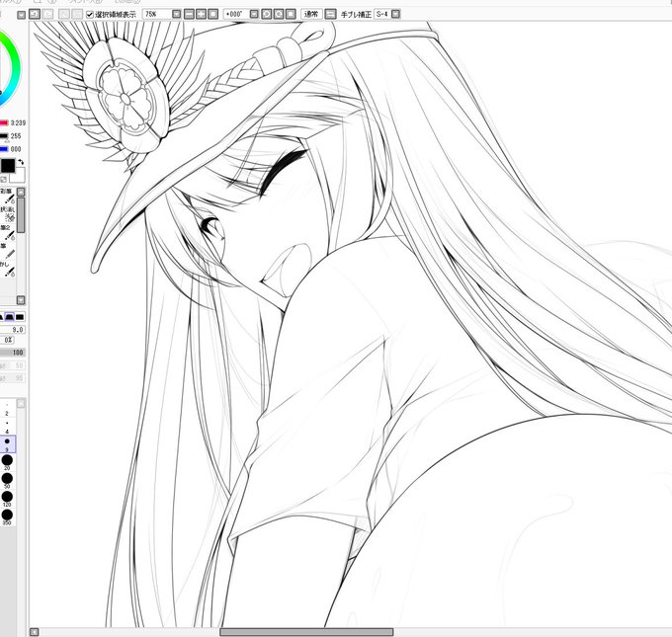Adjust the red RGB slider
Image resolution: width=672 pixels, height=637 pixels.
(4, 122)
